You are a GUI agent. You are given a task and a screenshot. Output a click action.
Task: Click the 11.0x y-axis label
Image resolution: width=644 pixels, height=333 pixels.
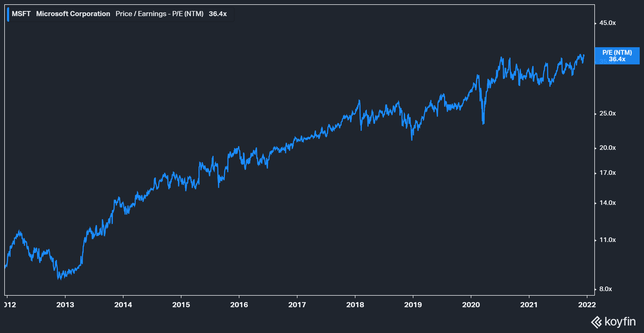[608, 240]
